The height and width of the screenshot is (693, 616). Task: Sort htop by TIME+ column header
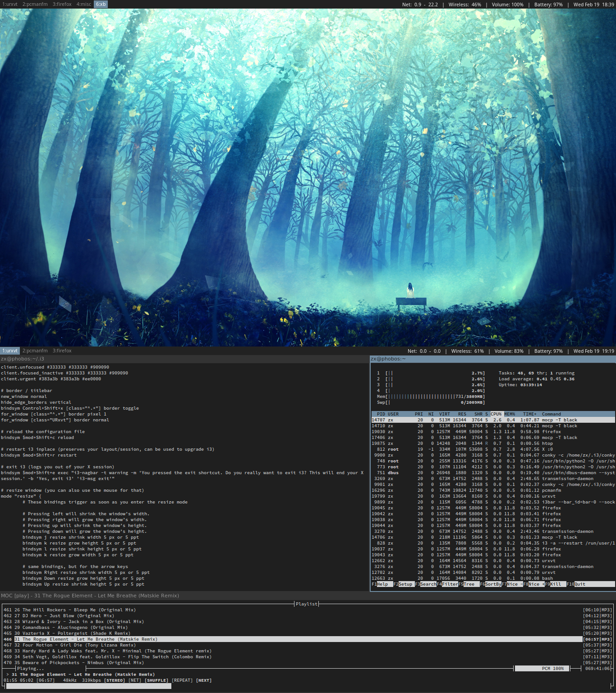tap(530, 414)
